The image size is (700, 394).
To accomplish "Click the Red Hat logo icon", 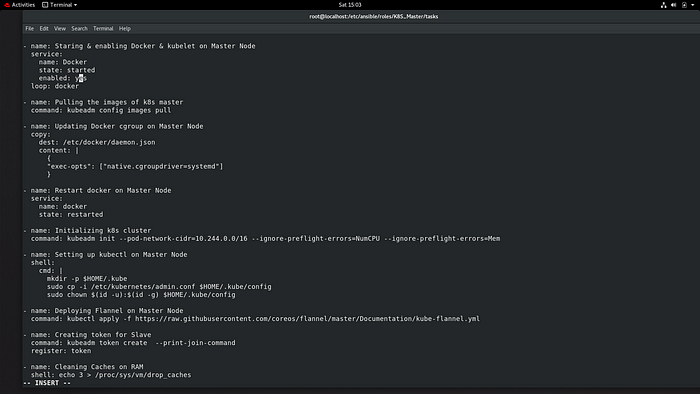I will coord(7,5).
